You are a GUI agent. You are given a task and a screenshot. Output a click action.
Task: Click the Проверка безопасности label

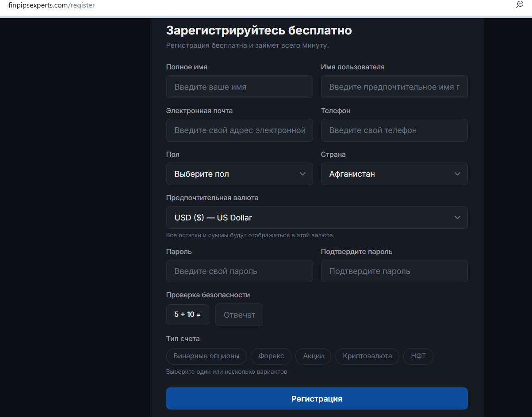tap(208, 295)
